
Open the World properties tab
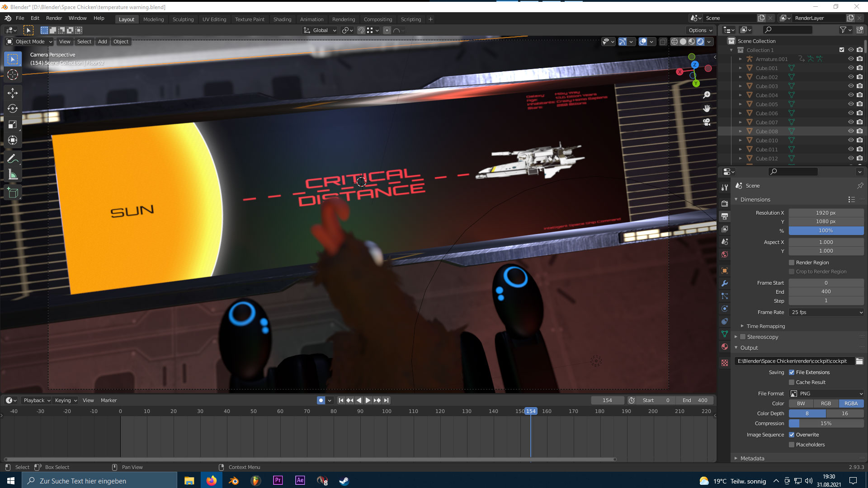(x=725, y=254)
